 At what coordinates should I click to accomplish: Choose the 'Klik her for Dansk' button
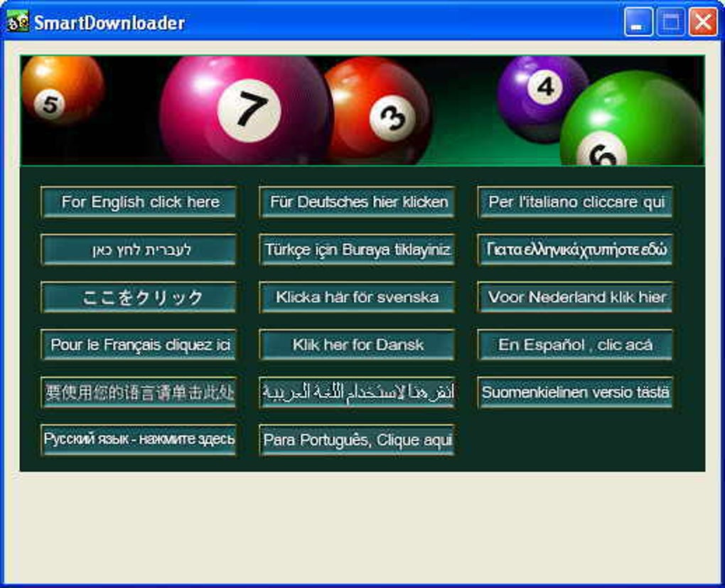pos(357,345)
